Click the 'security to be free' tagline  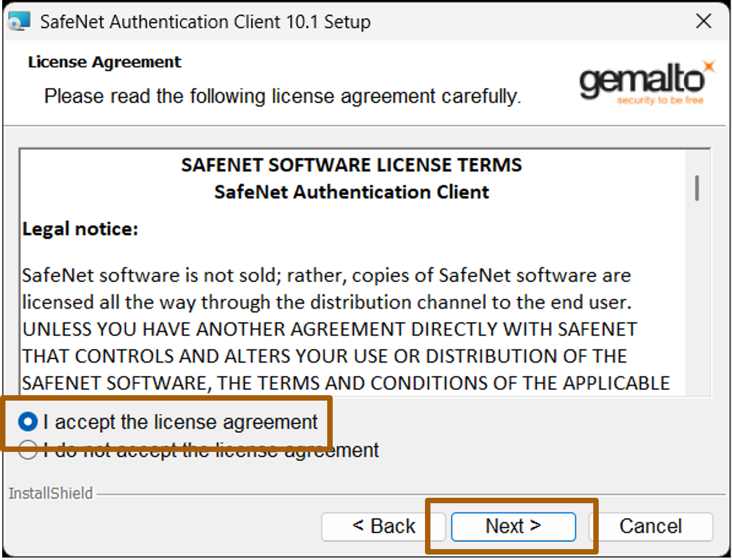660,100
